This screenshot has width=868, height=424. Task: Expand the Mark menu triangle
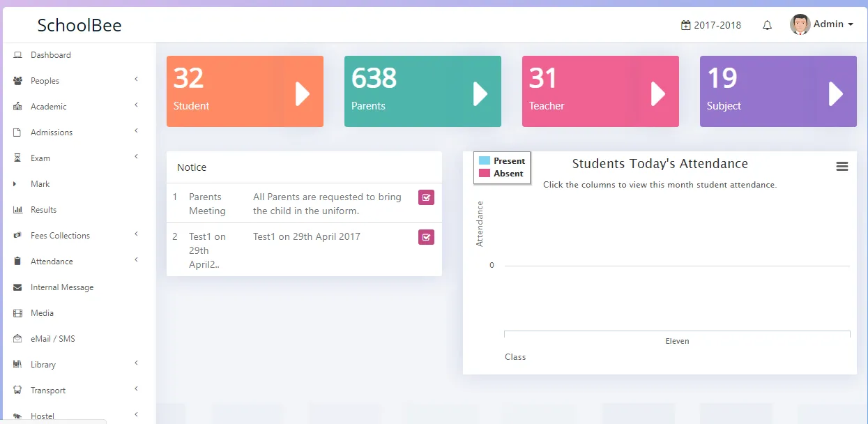point(15,184)
